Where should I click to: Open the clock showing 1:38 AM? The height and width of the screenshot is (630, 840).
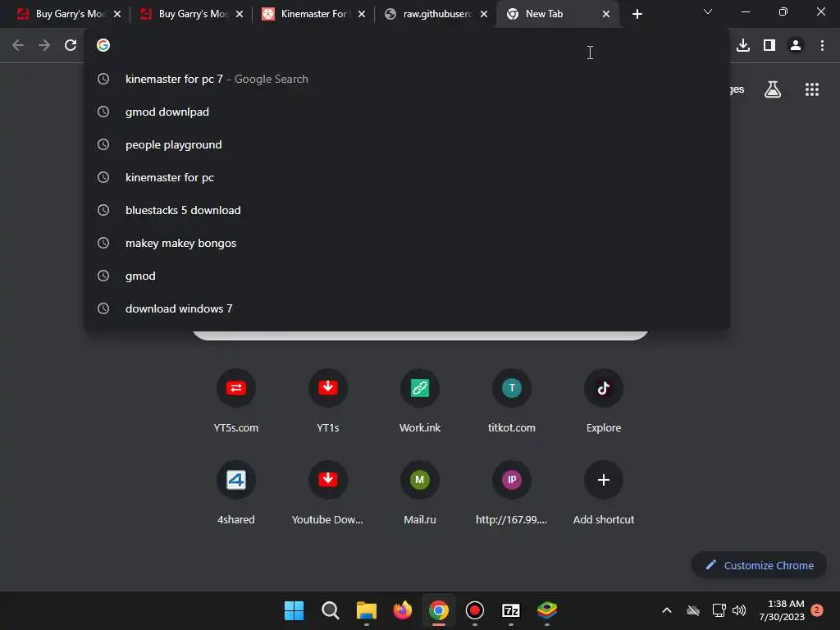(781, 610)
